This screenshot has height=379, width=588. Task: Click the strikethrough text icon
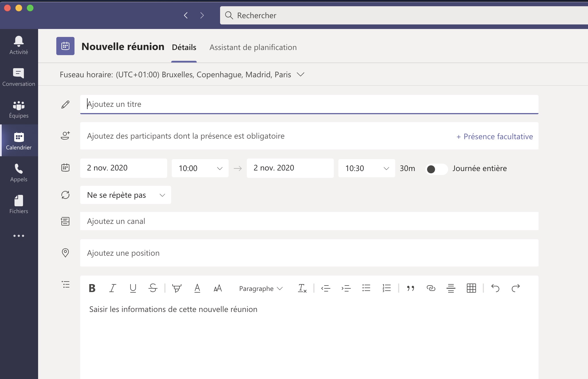(153, 288)
